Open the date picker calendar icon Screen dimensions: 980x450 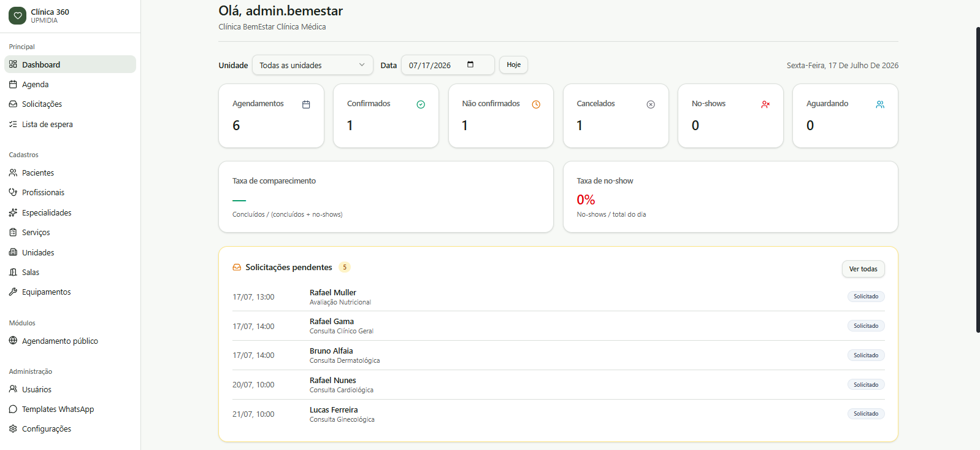[470, 64]
